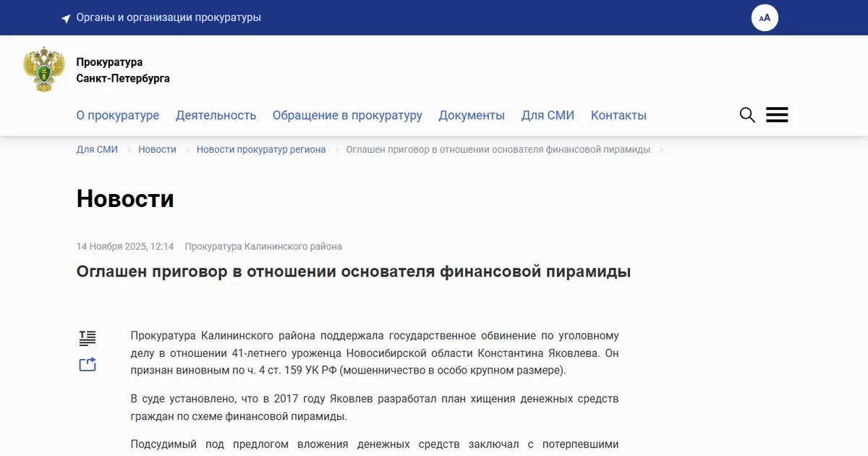Click the 'Новости' breadcrumb link
This screenshot has height=456, width=868.
pos(157,149)
